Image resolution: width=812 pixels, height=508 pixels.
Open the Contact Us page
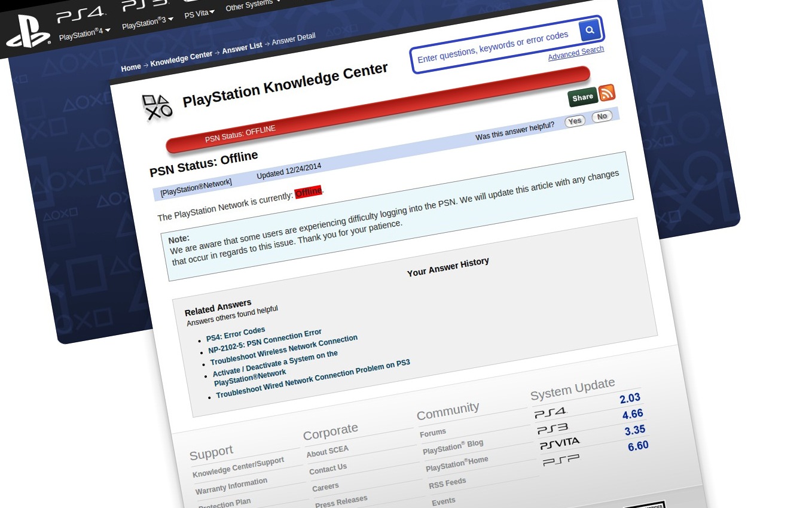(x=328, y=469)
